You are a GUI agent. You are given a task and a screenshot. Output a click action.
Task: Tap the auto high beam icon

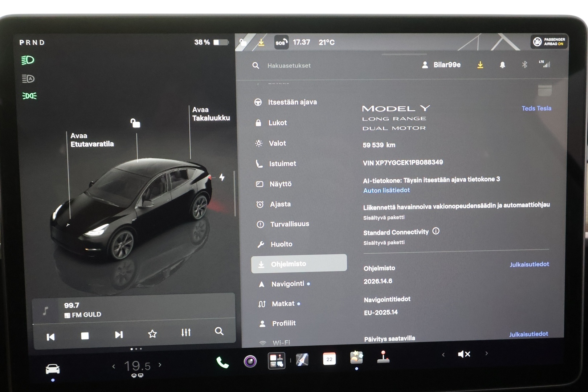[x=28, y=78]
